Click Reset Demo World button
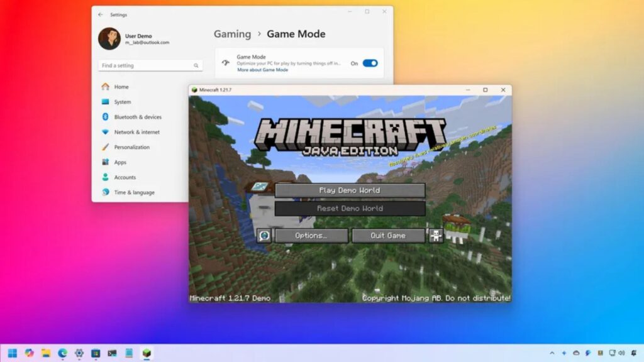Image resolution: width=644 pixels, height=362 pixels. pyautogui.click(x=350, y=209)
